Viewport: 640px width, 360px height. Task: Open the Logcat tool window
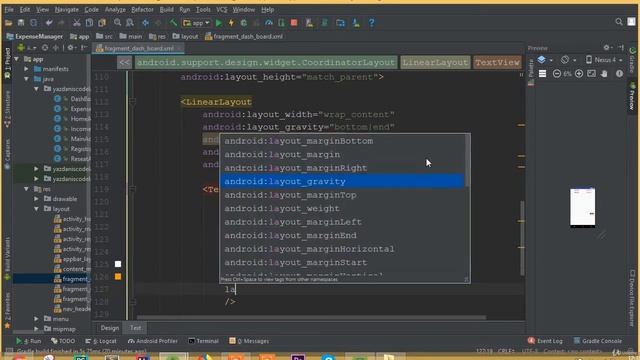(101, 341)
